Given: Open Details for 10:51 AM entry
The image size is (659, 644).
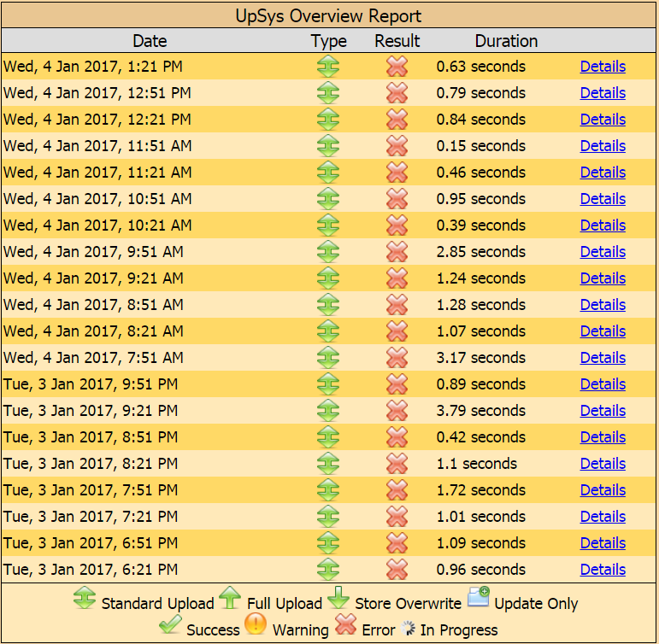Looking at the screenshot, I should pos(603,199).
